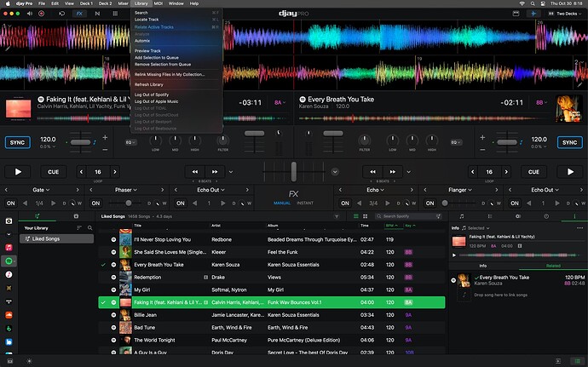Image resolution: width=588 pixels, height=367 pixels.
Task: Enable SYNC on the right deck
Action: (571, 142)
